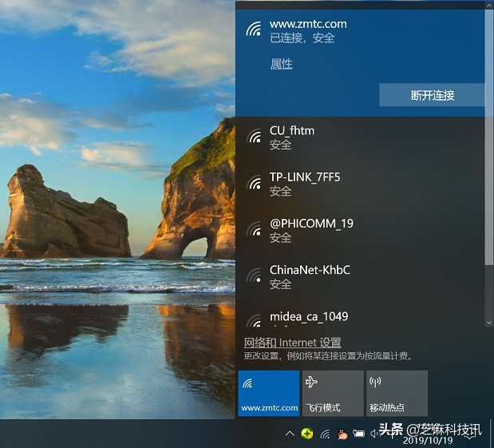Select the CU_fhtm Wi-Fi network
The image size is (494, 448).
[360, 139]
